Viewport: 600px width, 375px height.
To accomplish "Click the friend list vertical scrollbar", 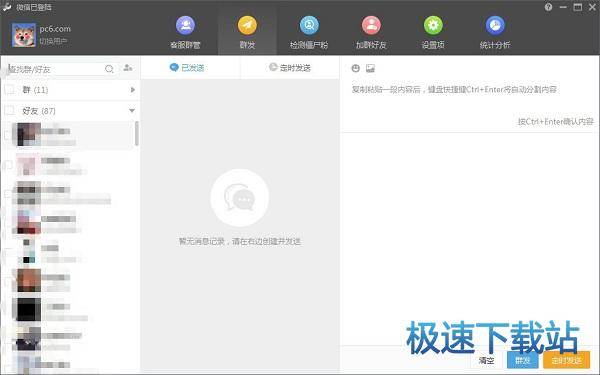I will point(137,133).
